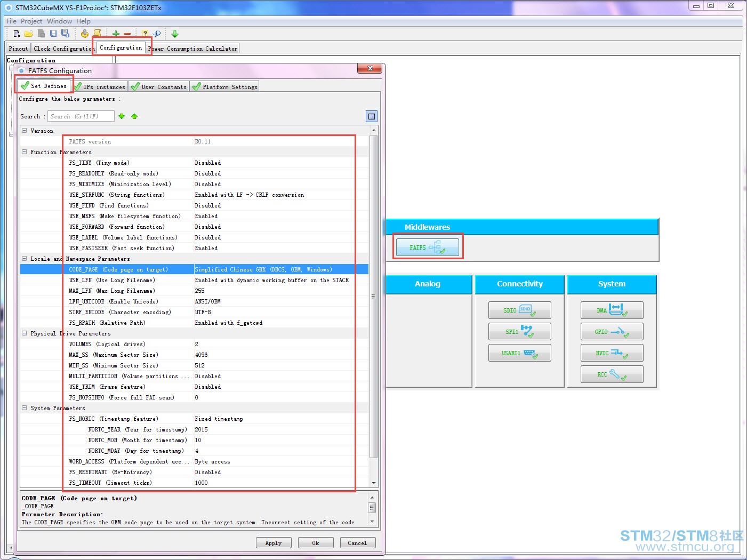The width and height of the screenshot is (747, 560).
Task: Open the FATFS middleware button
Action: click(x=427, y=247)
